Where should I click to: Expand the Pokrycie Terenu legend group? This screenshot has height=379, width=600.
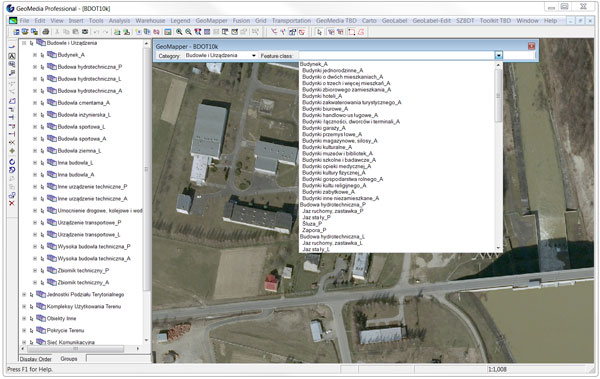[x=24, y=330]
